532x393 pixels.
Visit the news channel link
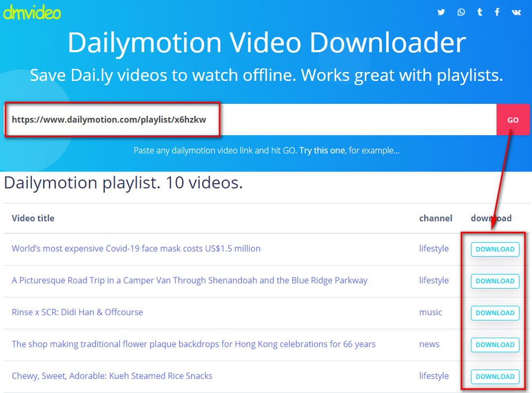pos(429,345)
